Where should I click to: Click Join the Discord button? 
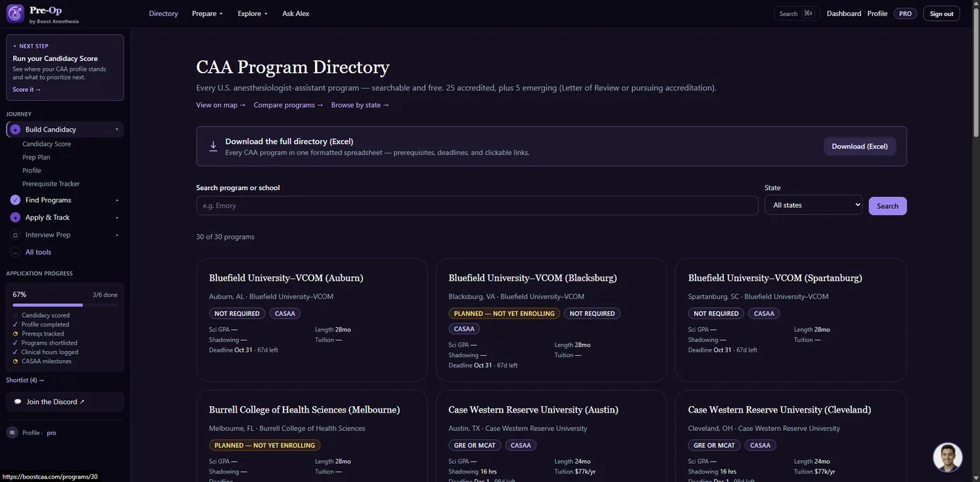(64, 401)
